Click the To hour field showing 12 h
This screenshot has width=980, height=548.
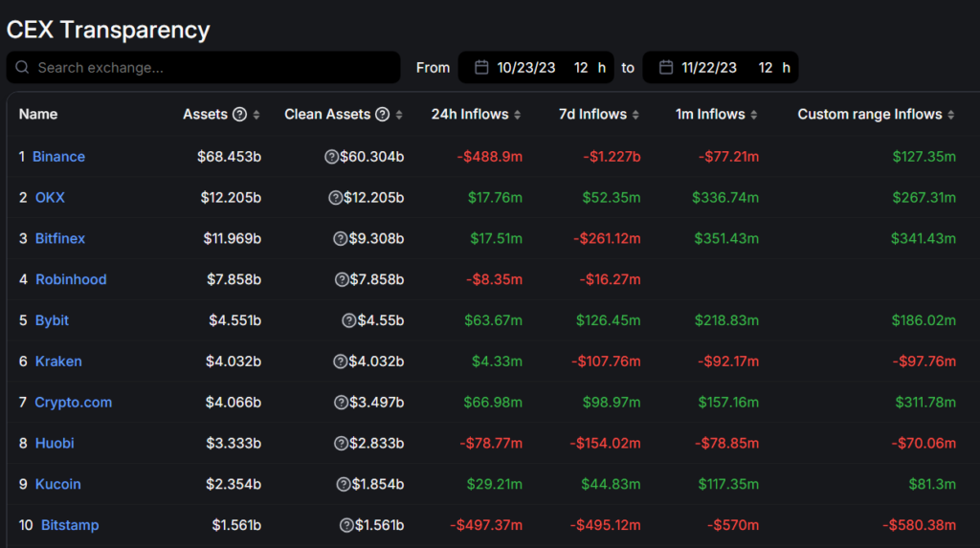(x=774, y=68)
